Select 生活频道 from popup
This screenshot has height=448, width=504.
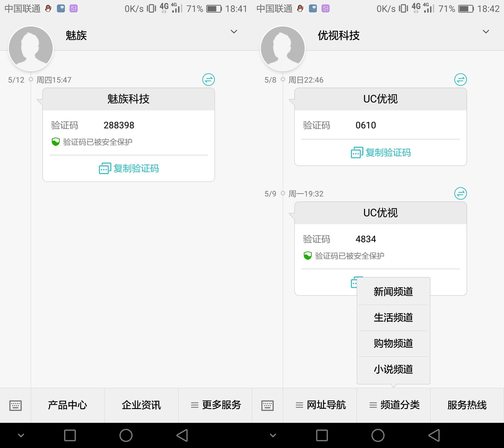click(x=393, y=318)
